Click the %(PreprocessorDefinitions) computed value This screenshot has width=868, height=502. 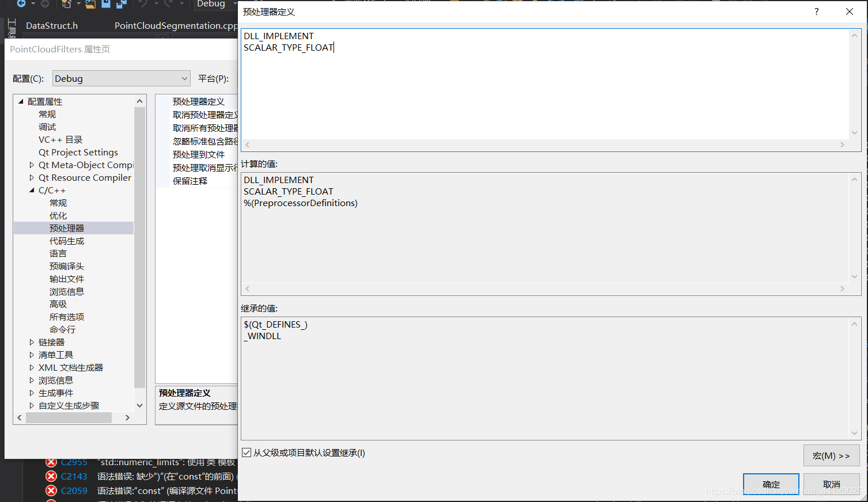(301, 203)
